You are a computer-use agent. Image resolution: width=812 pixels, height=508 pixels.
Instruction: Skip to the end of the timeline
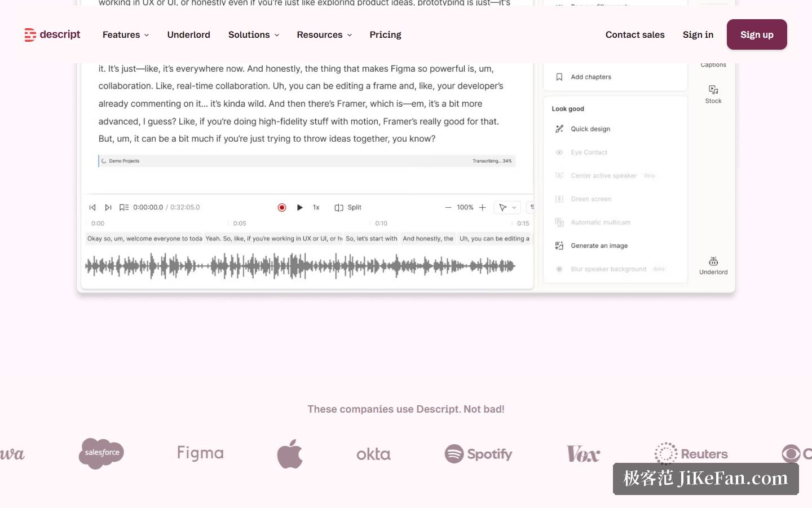click(108, 207)
